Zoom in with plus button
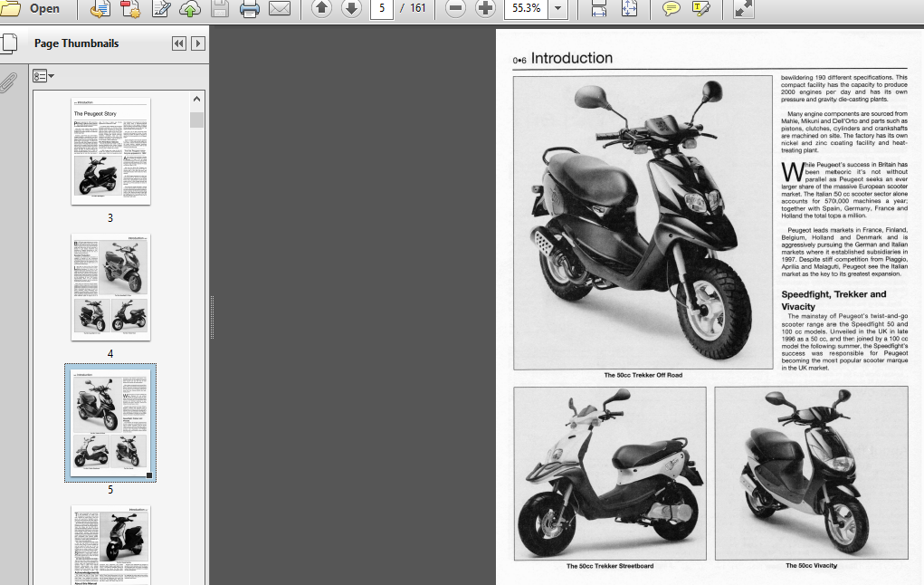This screenshot has height=585, width=924. click(485, 8)
